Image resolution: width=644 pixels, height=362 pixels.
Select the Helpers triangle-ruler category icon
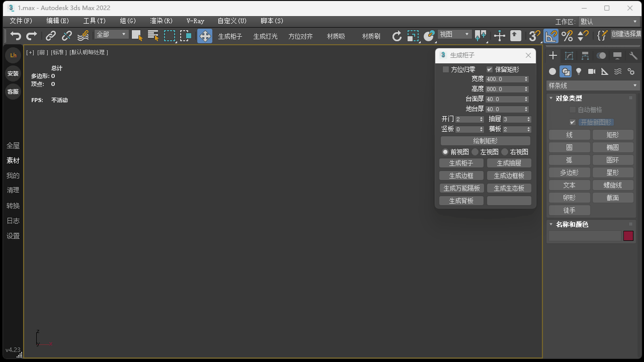(605, 71)
